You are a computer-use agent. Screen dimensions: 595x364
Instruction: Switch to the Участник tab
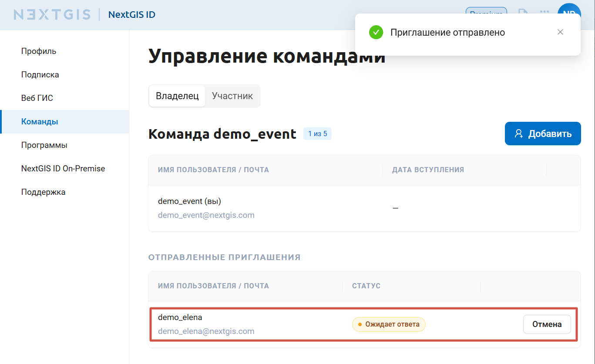[x=232, y=96]
